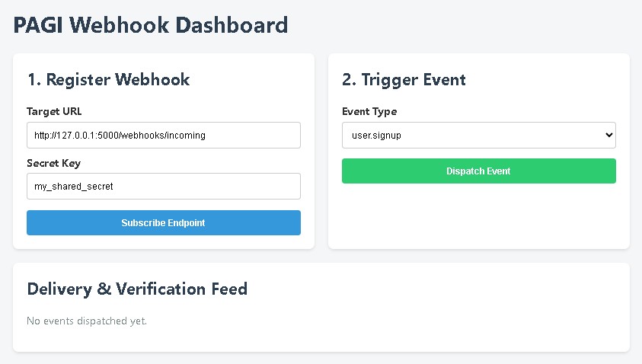This screenshot has width=642, height=364.
Task: Click the dropdown chevron beside user.signup
Action: 608,135
